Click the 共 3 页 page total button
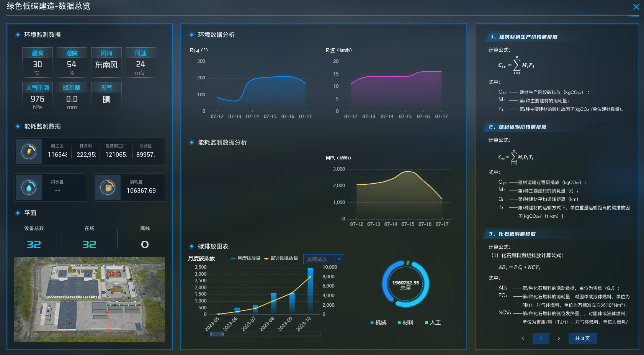 pos(582,338)
